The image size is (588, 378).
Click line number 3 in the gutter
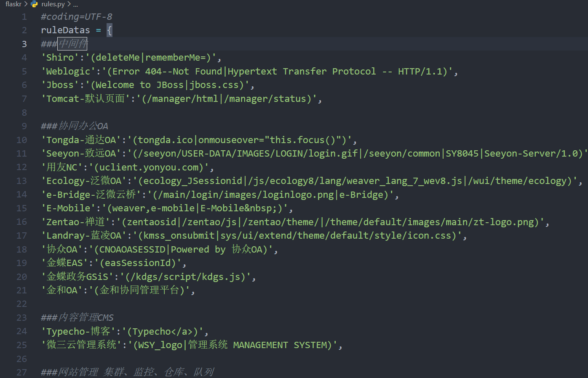tap(24, 44)
